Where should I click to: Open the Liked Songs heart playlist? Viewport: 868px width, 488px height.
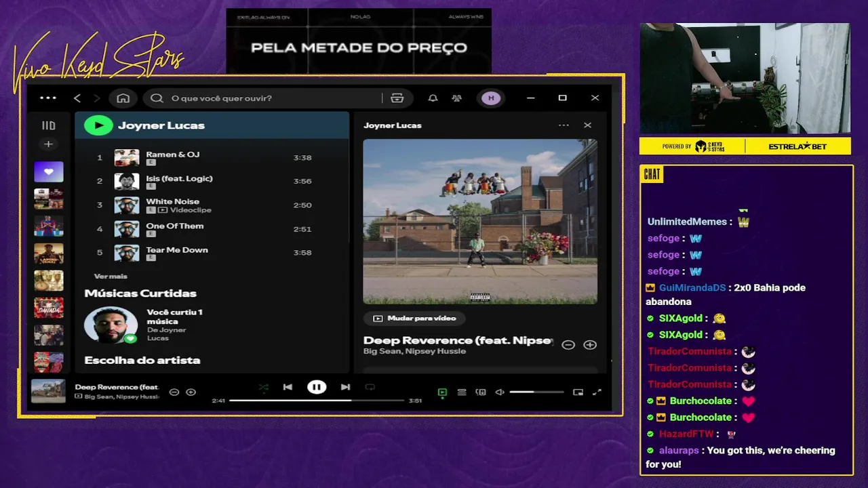click(49, 172)
